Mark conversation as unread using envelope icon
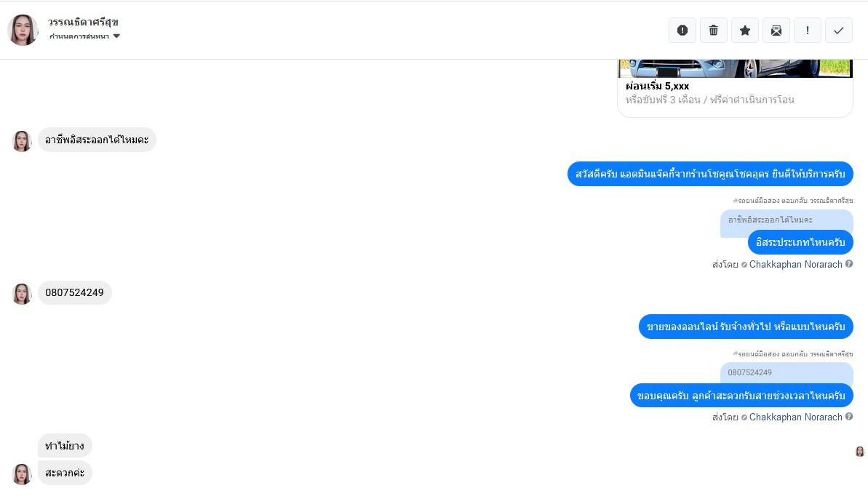 pos(776,31)
